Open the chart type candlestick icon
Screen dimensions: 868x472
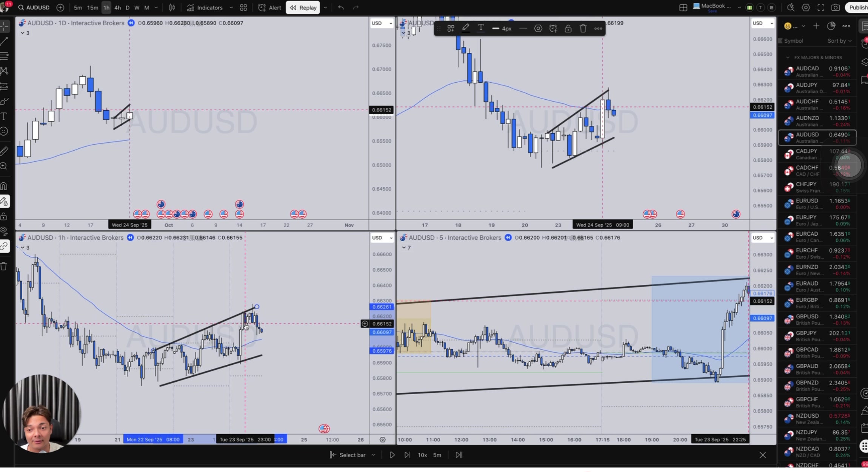pyautogui.click(x=172, y=8)
